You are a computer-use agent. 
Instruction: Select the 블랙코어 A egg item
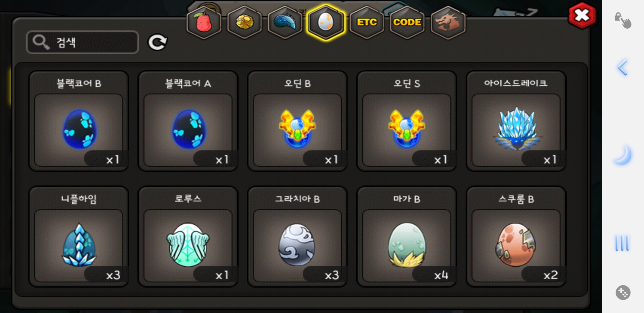188,121
